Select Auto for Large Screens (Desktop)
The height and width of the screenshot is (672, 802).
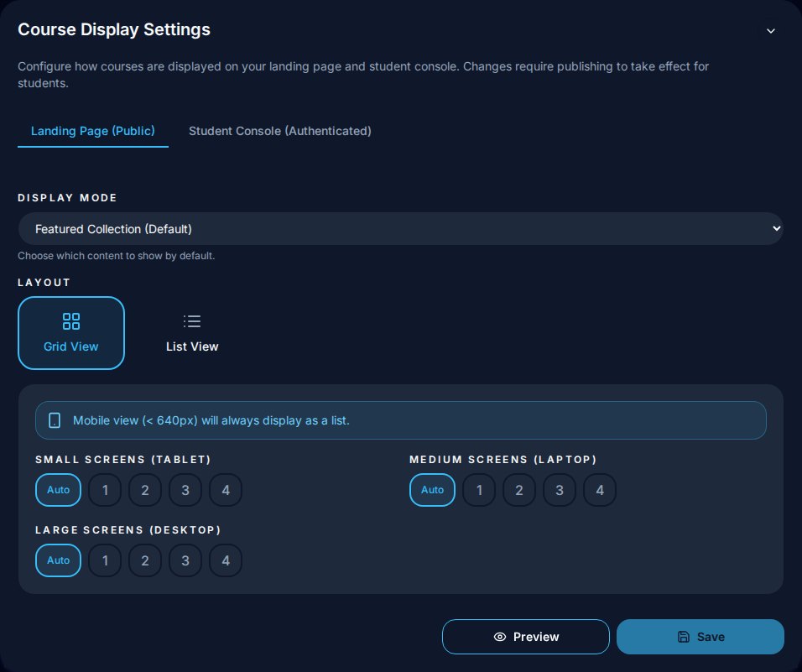59,560
